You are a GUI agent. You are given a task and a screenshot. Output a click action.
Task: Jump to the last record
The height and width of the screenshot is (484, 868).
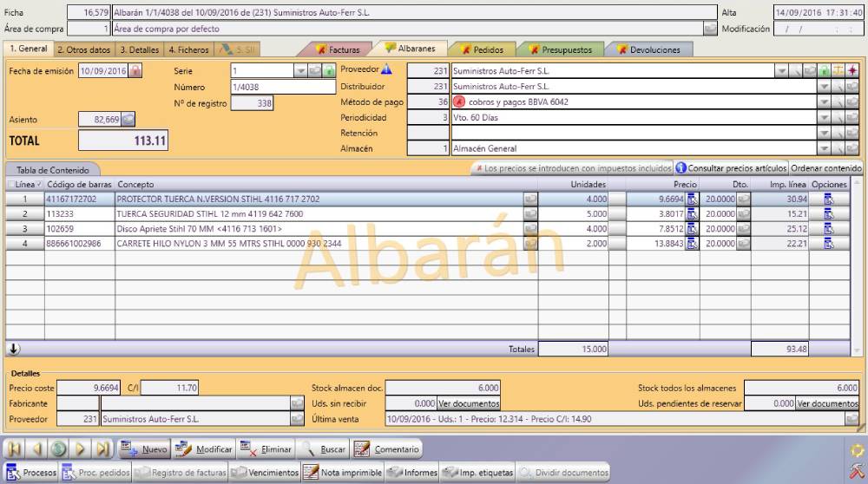tap(103, 449)
